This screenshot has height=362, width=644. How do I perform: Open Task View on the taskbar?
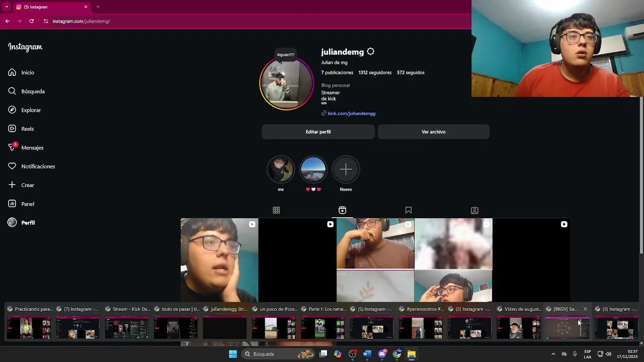324,354
